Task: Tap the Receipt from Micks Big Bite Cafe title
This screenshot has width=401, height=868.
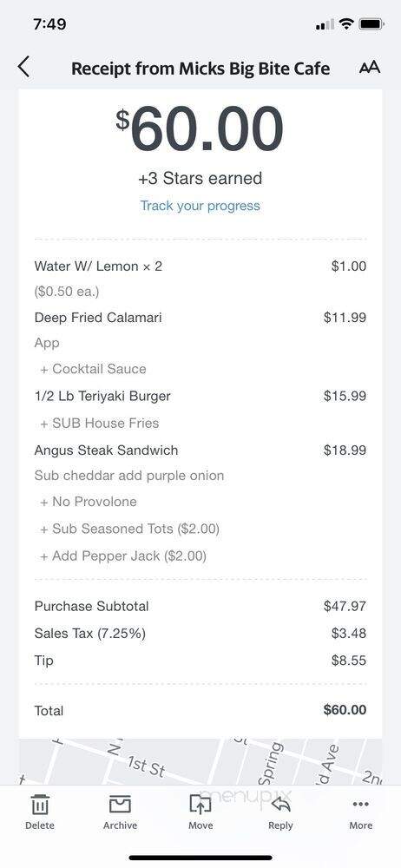Action: coord(200,69)
